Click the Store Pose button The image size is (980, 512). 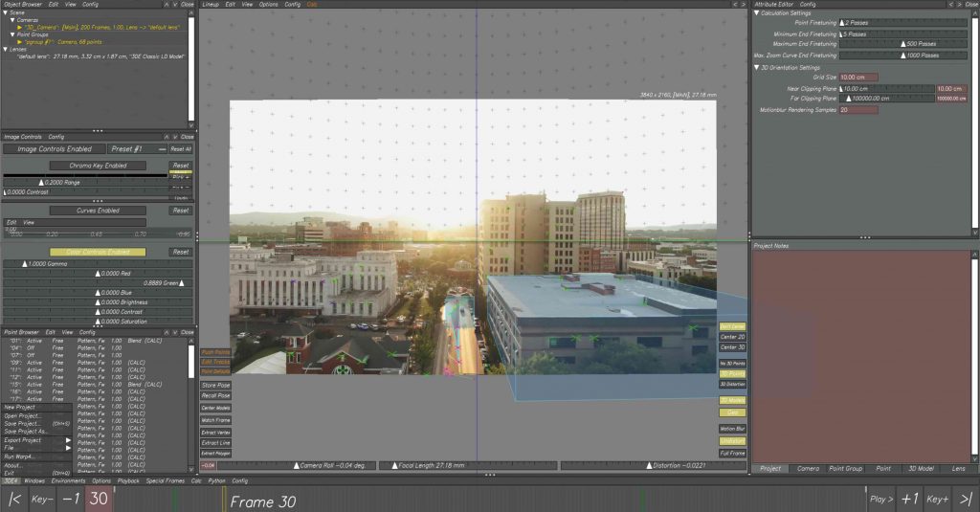pos(215,385)
